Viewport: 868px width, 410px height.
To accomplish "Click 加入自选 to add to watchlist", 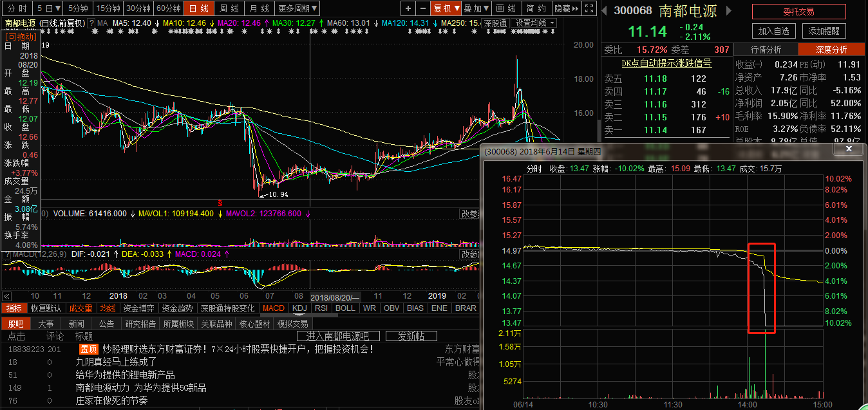I will click(x=774, y=31).
